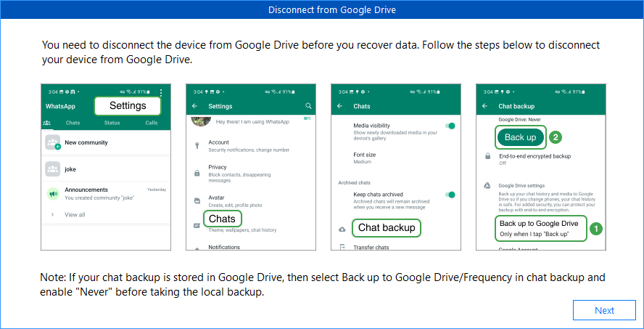The image size is (644, 329).
Task: Toggle the Keep chats archived switch
Action: (450, 195)
